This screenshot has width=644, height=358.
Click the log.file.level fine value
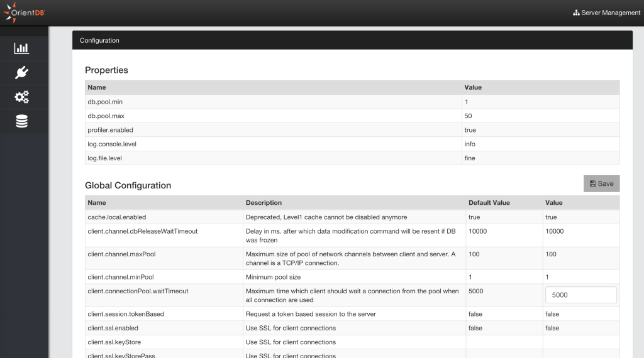point(470,158)
